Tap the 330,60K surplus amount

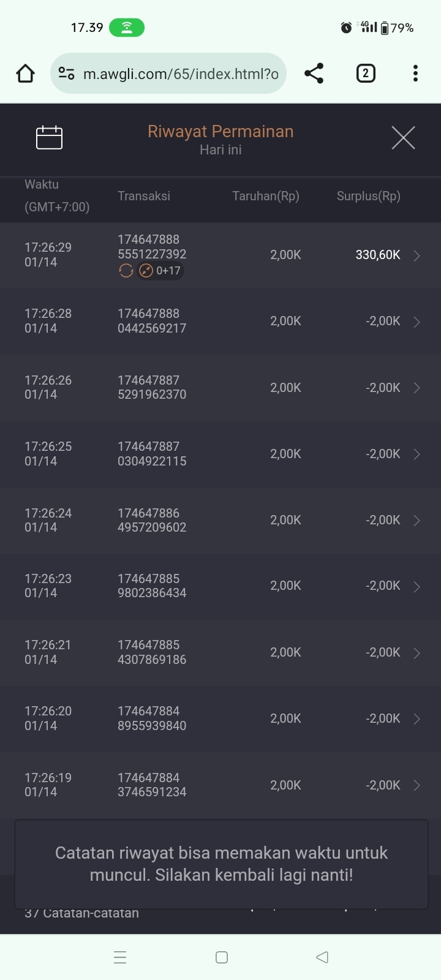coord(378,255)
